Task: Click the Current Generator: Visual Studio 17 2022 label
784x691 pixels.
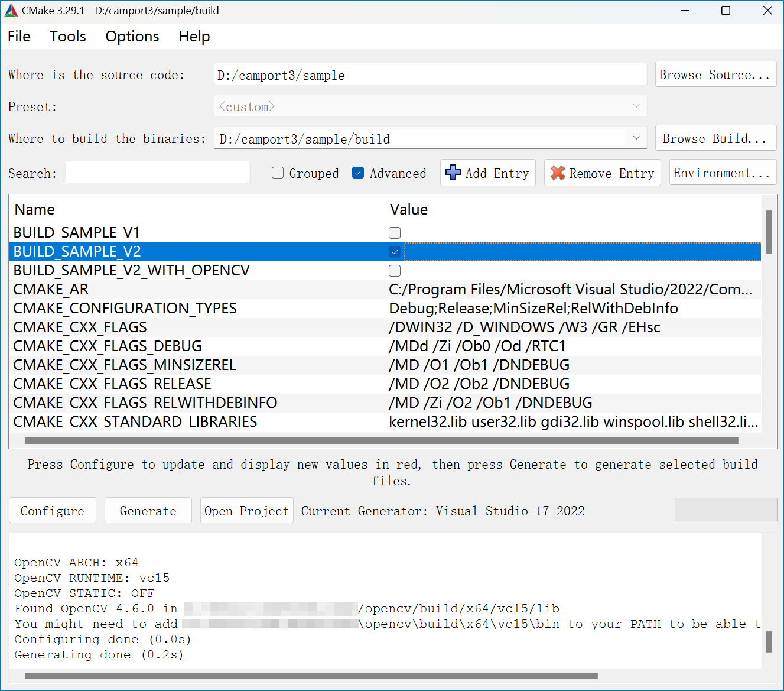Action: click(x=443, y=511)
